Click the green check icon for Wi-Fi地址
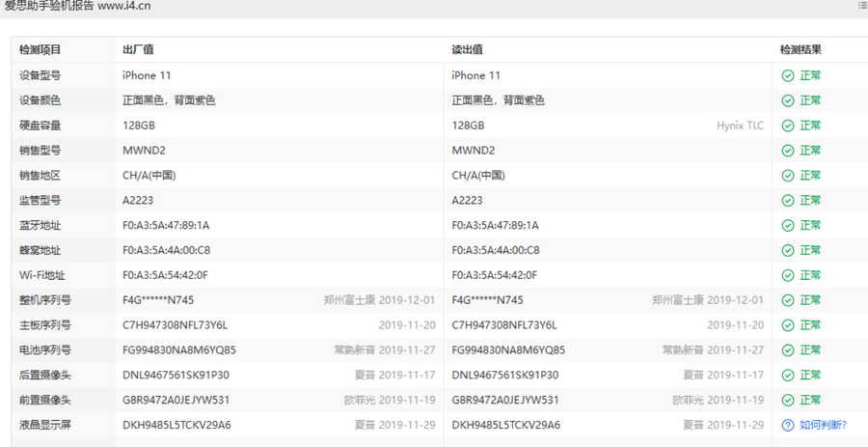The image size is (868, 447). point(788,275)
